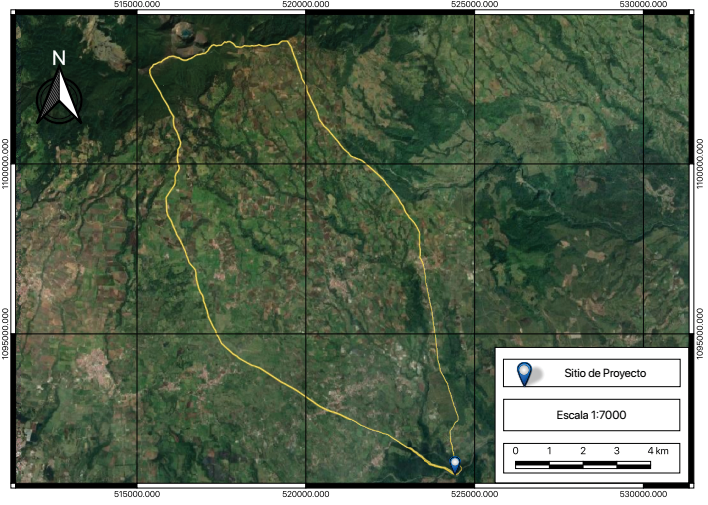Click the bottom '530000.000' coordinate label
708x505 pixels.
(x=643, y=494)
